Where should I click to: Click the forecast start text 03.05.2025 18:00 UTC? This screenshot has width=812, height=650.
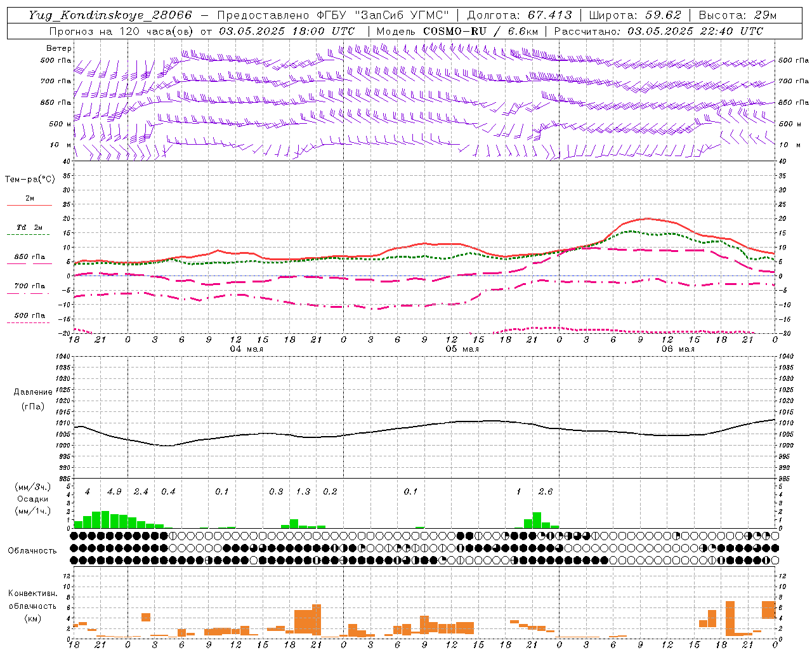(287, 31)
